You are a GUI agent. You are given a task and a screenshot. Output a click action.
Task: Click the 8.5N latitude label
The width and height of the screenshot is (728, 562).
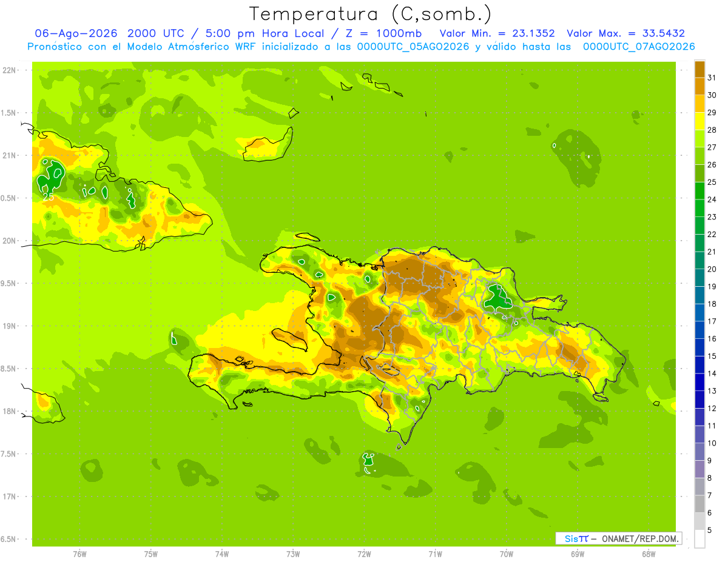[x=8, y=369]
